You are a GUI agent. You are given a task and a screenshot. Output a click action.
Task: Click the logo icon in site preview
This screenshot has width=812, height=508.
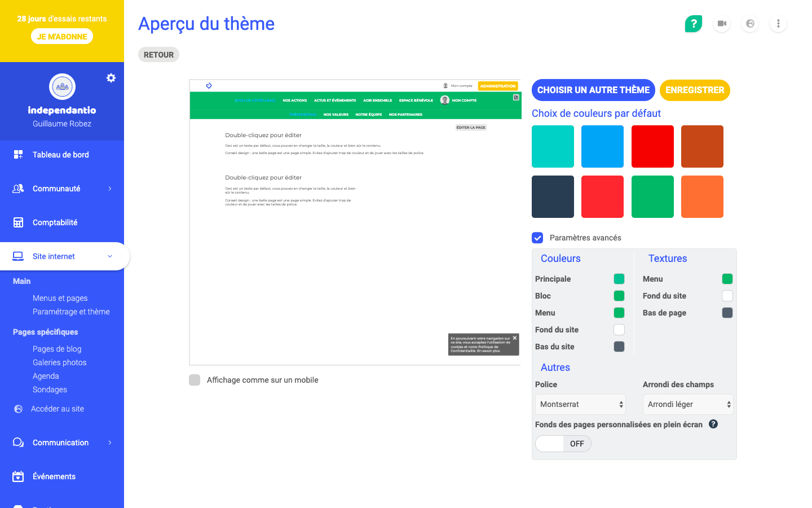[x=209, y=86]
